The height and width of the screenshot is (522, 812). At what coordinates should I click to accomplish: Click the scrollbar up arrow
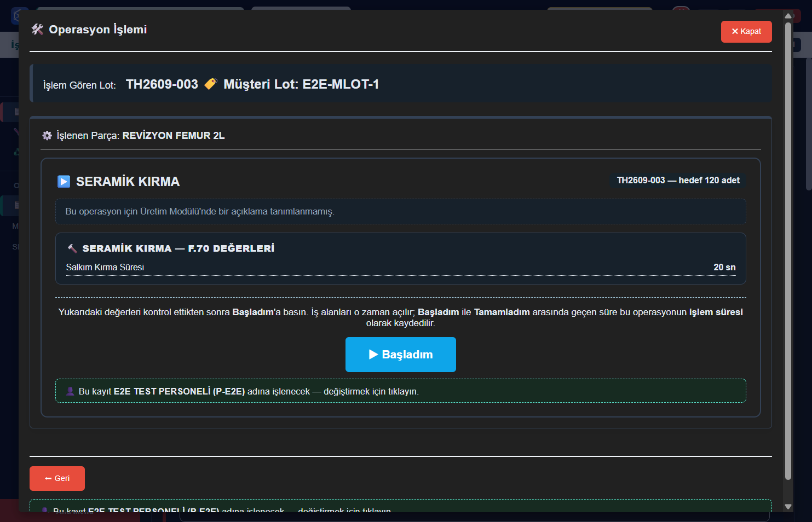click(788, 16)
